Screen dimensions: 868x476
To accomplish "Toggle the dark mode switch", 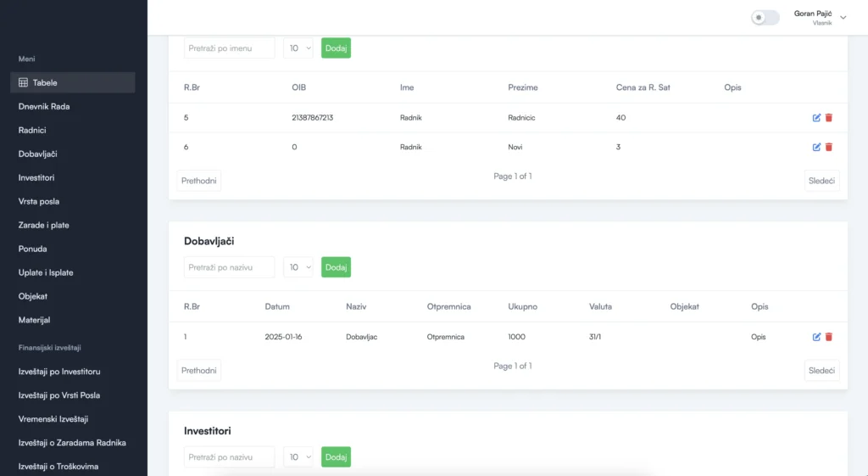I will pyautogui.click(x=765, y=18).
